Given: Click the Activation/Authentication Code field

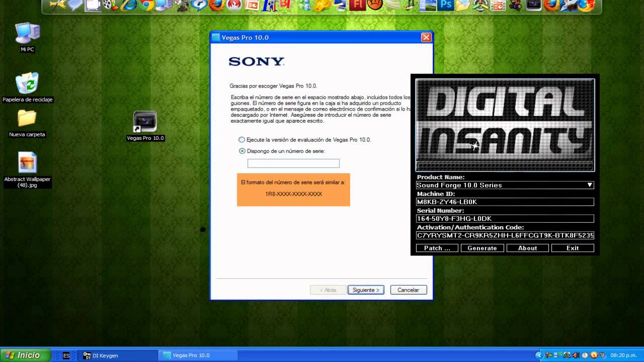Looking at the screenshot, I should 505,235.
